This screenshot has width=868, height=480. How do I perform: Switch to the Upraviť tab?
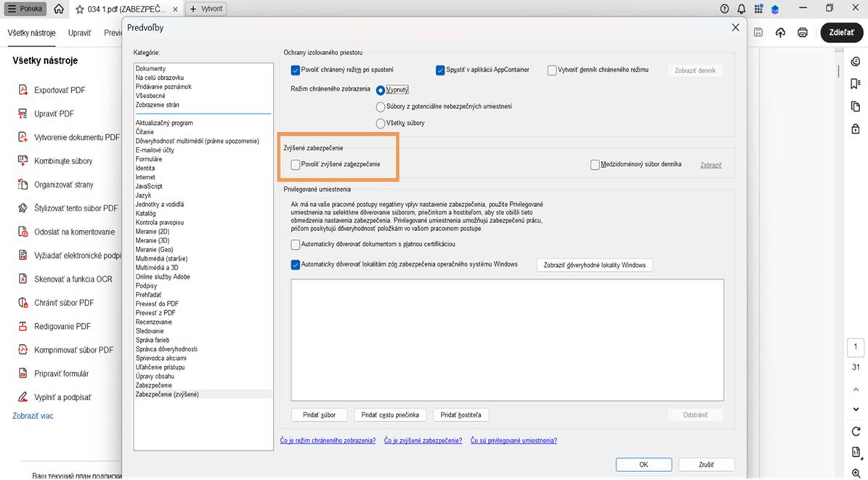[x=80, y=33]
